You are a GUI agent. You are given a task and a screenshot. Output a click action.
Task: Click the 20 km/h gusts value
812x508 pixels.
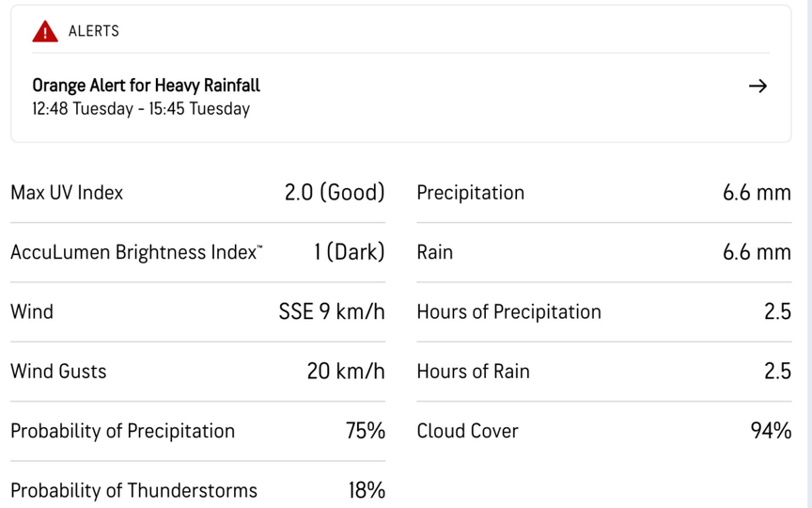pos(346,372)
